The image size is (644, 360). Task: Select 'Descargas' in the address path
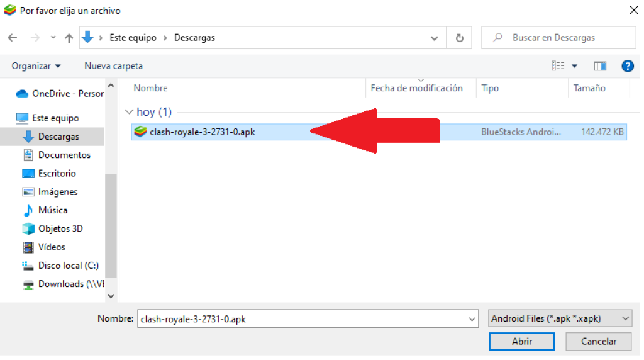pyautogui.click(x=194, y=37)
